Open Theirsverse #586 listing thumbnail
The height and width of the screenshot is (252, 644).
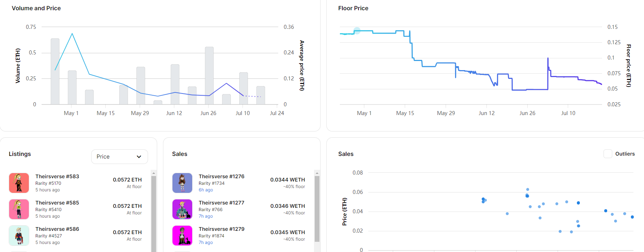[x=19, y=236]
